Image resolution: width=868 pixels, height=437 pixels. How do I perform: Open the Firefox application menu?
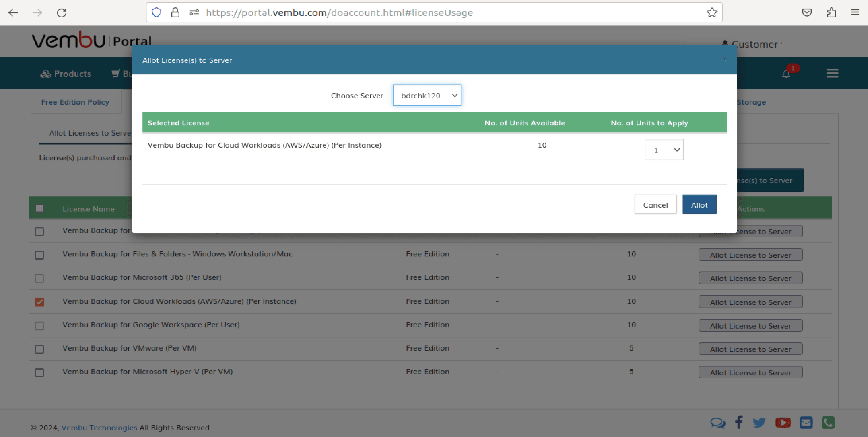(x=855, y=12)
